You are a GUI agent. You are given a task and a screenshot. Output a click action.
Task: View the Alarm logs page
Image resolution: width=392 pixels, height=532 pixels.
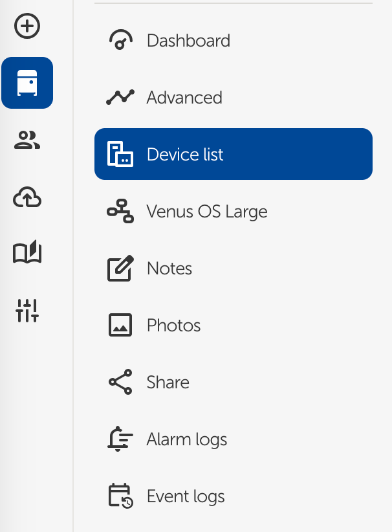tap(187, 439)
